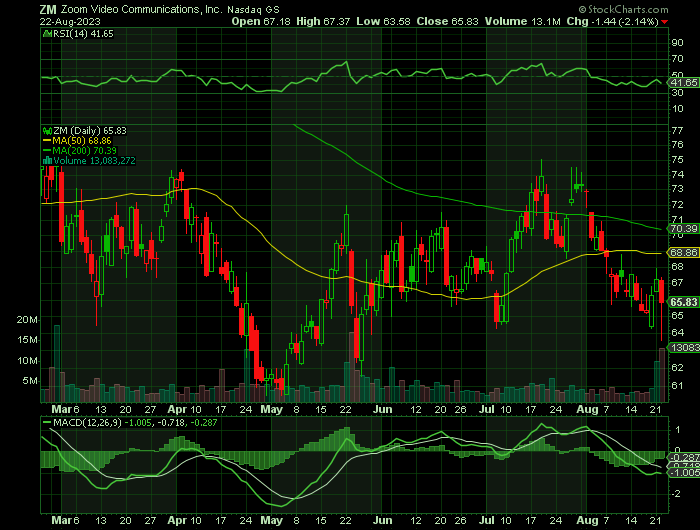
Task: Click the MACD value tag -1.005
Action: (683, 472)
